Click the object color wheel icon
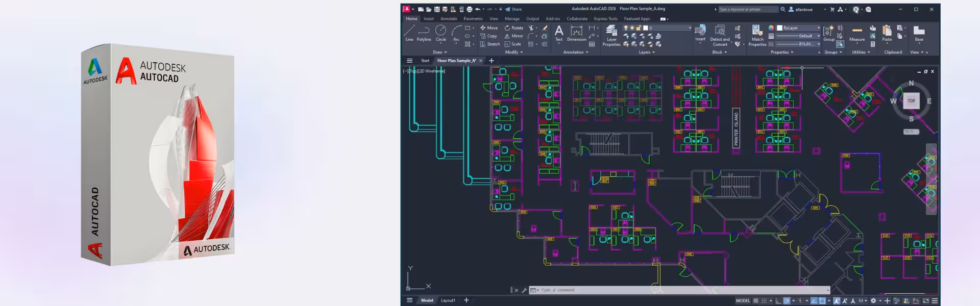Viewport: 980px width, 306px height. 771,28
